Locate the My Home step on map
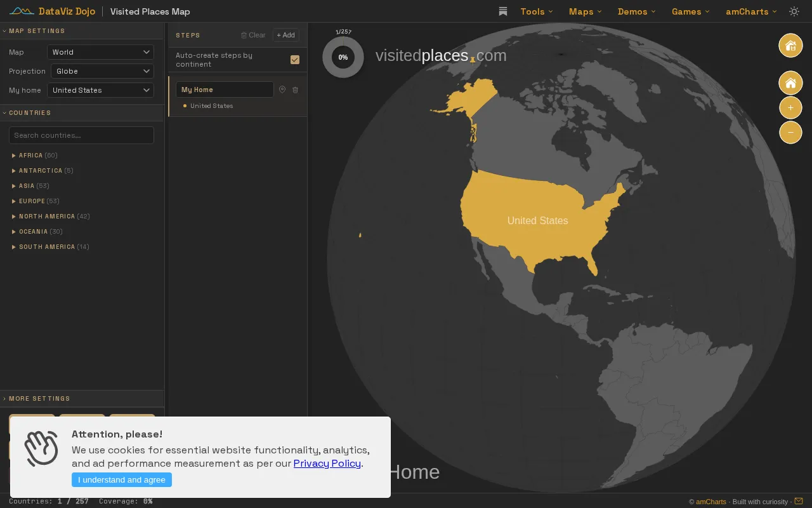This screenshot has height=508, width=812. [282, 90]
